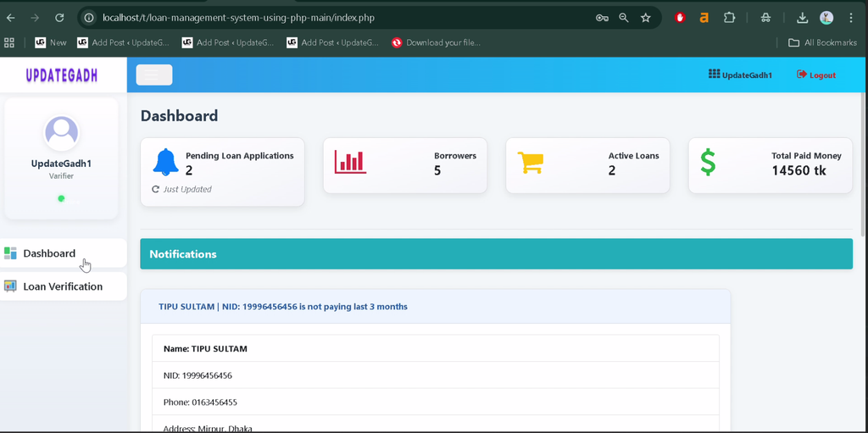Click the zoom magnifier icon in address bar

[624, 18]
